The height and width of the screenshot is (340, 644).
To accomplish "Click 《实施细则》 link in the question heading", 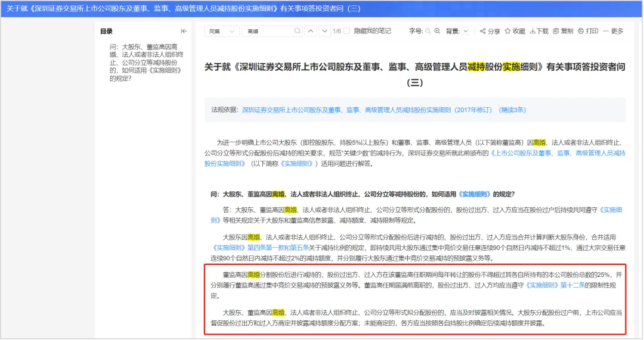I will pos(475,194).
